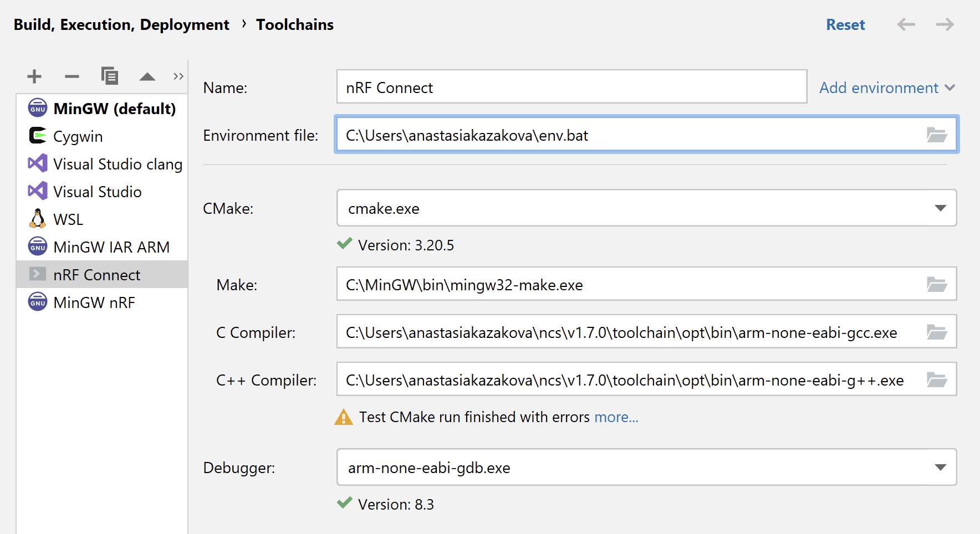Navigate back with left arrow
Viewport: 980px width, 534px height.
[x=906, y=24]
